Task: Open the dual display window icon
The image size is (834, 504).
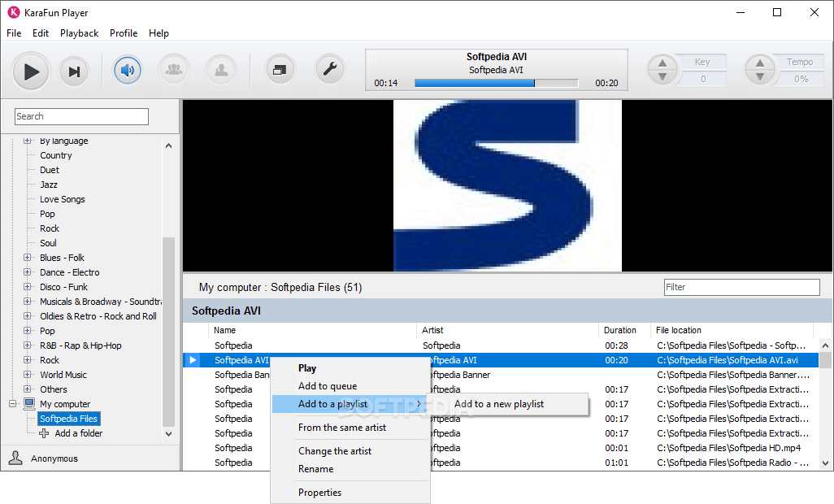Action: coord(280,70)
